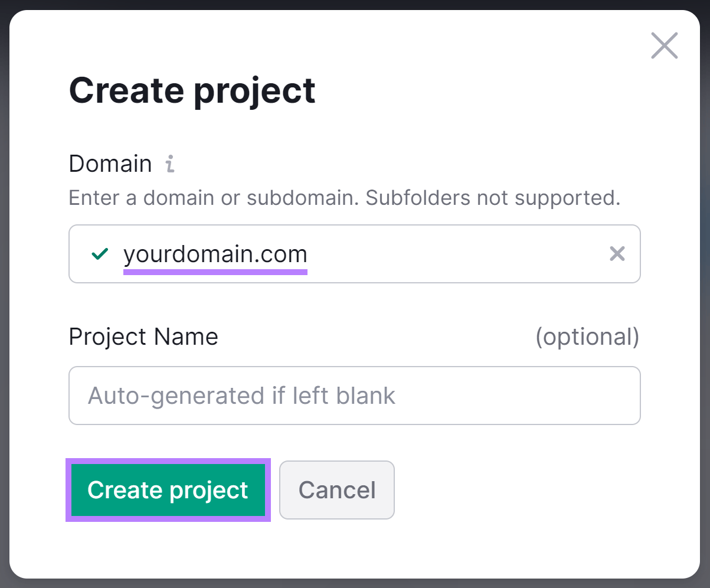Screen dimensions: 710x588
Task: Select the Domain field label
Action: 110,164
